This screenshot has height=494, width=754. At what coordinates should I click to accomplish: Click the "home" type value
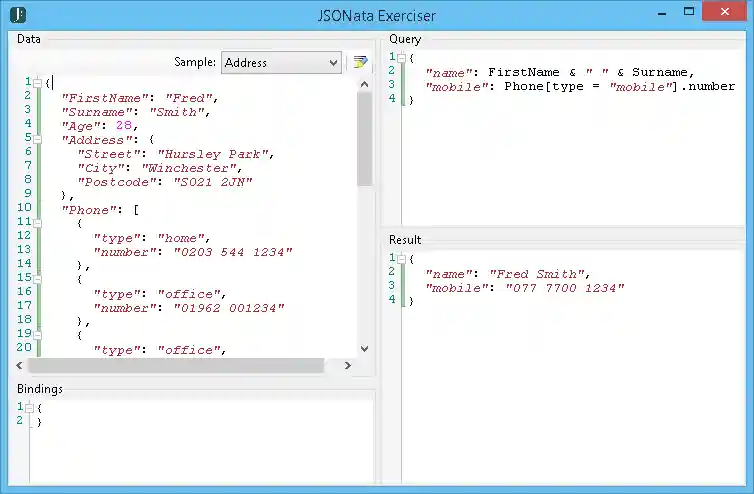pyautogui.click(x=180, y=238)
